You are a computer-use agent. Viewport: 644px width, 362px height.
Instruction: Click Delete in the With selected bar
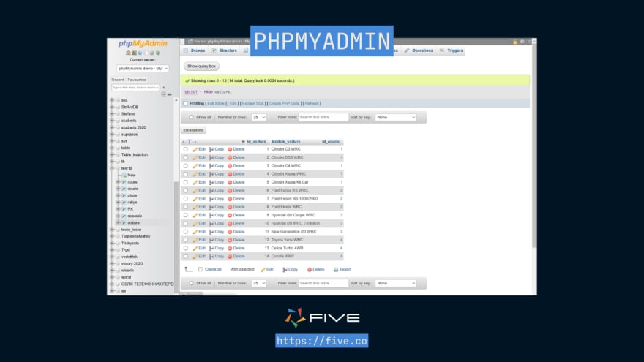[x=316, y=270]
